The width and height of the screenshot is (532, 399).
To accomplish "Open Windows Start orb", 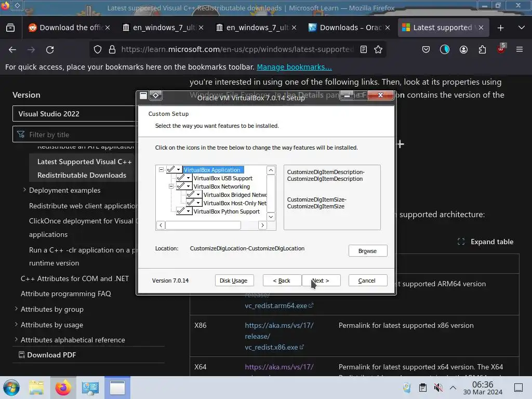I will [x=11, y=388].
